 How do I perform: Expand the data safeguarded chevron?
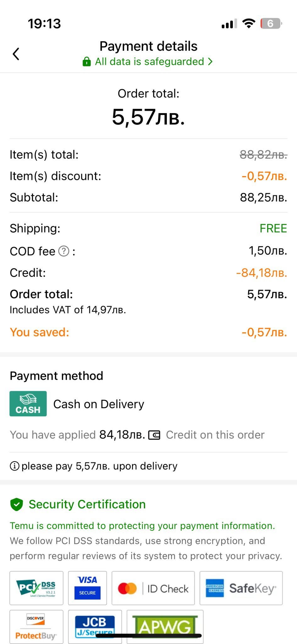(x=210, y=62)
